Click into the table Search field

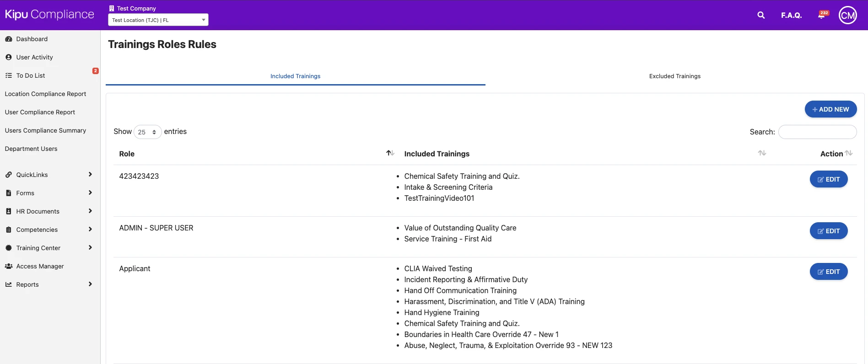click(x=817, y=132)
